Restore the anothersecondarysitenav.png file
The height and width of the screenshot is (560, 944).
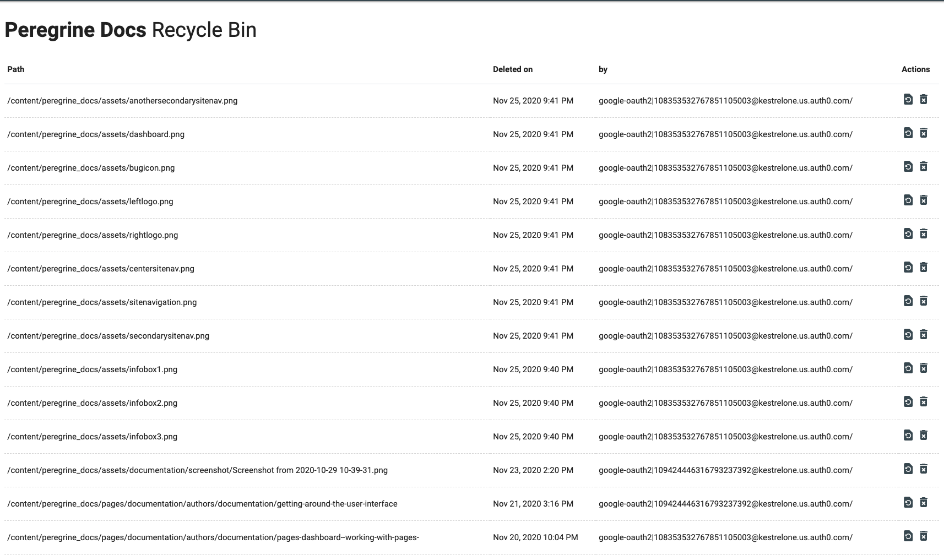[x=908, y=100]
